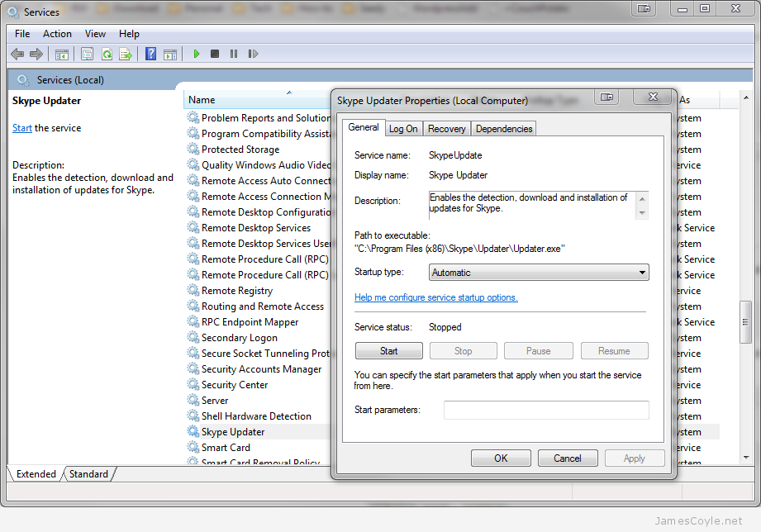The height and width of the screenshot is (532, 761).
Task: Open the Properties toolbar icon
Action: [87, 54]
